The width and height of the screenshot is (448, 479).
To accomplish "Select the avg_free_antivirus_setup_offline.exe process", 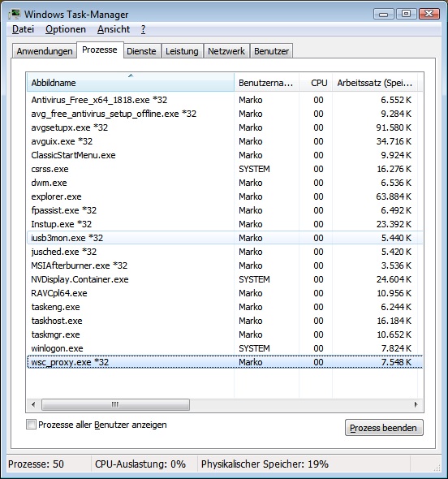I will click(225, 114).
